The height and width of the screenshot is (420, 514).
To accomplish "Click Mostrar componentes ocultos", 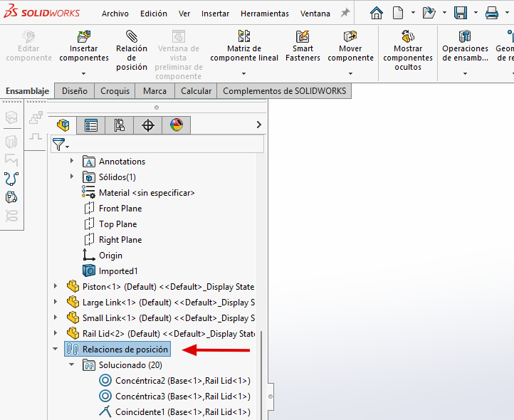I will 408,36.
